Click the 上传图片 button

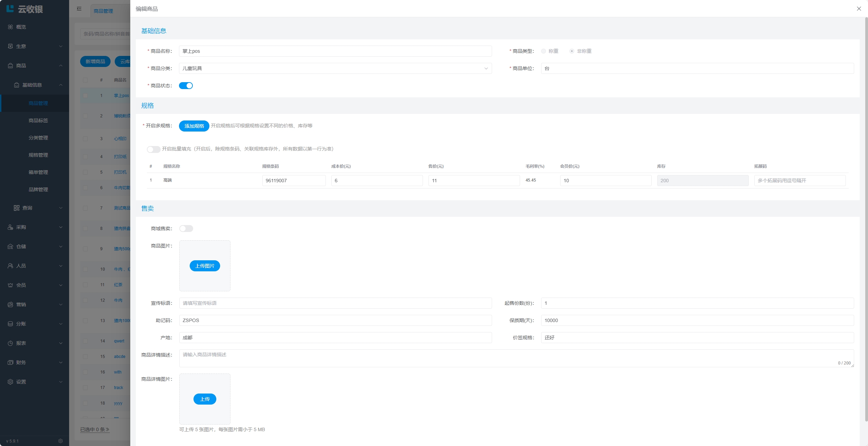tap(205, 266)
